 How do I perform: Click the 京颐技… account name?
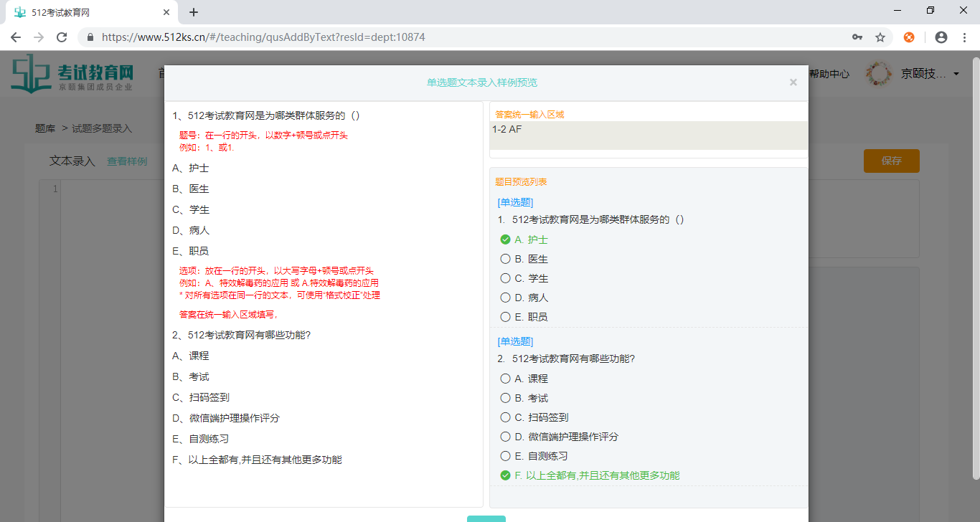[923, 74]
